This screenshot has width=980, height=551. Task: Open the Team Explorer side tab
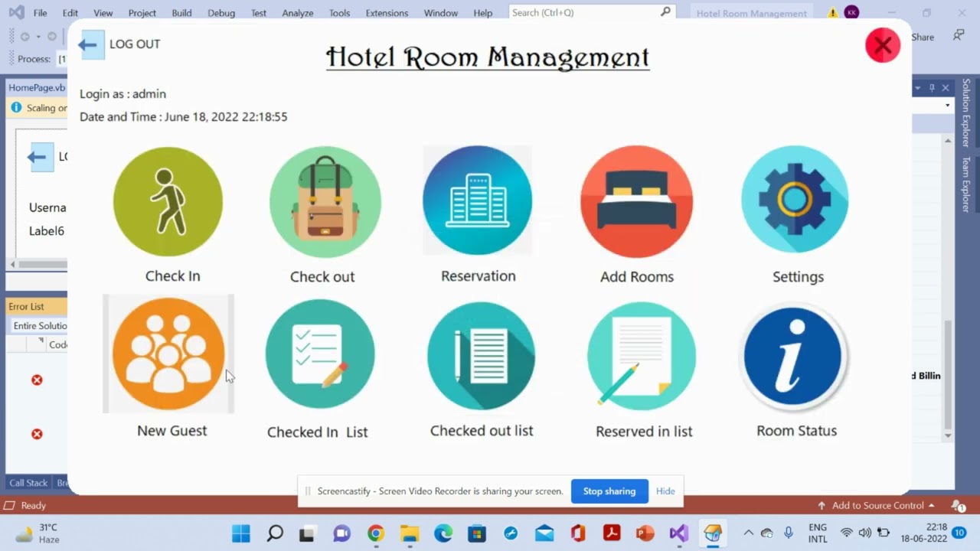coord(966,184)
